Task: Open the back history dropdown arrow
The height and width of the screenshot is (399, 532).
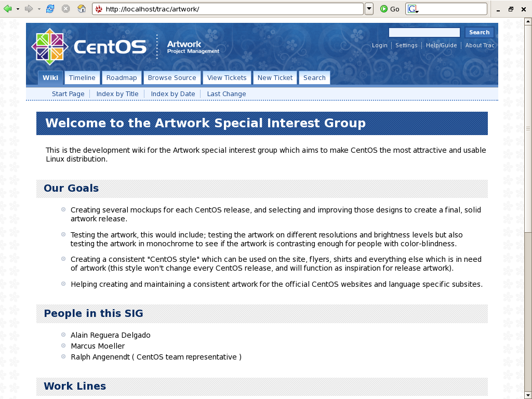Action: [18, 9]
